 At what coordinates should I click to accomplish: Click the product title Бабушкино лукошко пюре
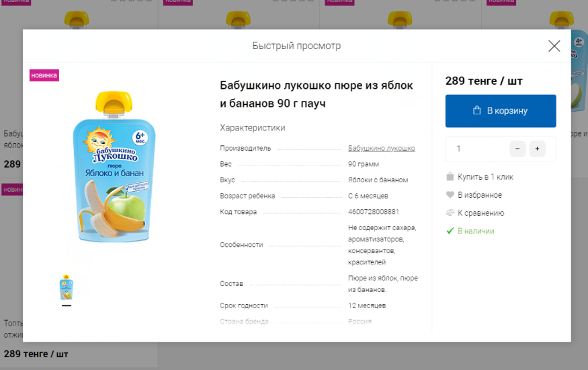(316, 94)
